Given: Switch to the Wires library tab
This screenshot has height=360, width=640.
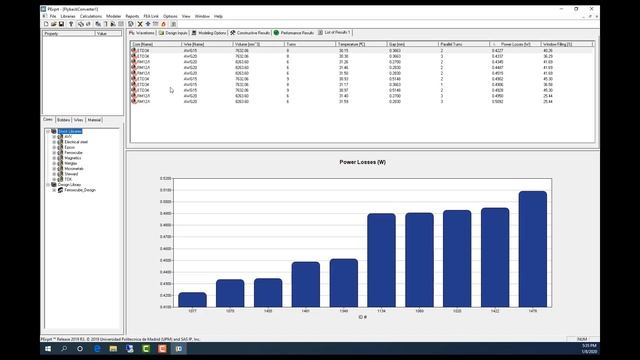Looking at the screenshot, I should click(78, 120).
